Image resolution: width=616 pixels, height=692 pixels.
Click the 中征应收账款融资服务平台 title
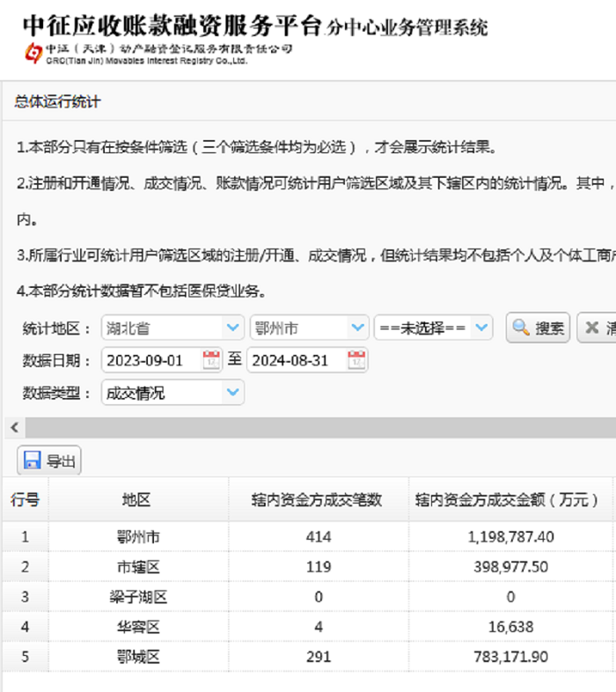[172, 26]
